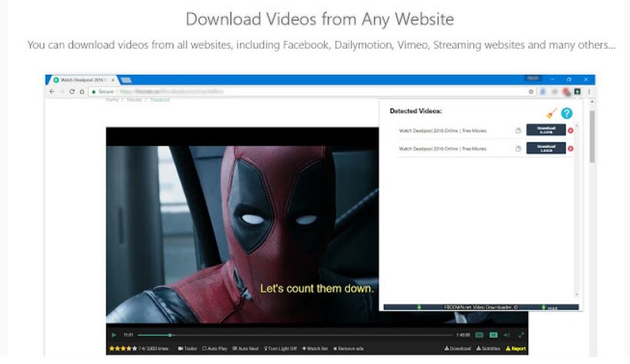Copy link of first detected video
630x364 pixels.
[518, 130]
